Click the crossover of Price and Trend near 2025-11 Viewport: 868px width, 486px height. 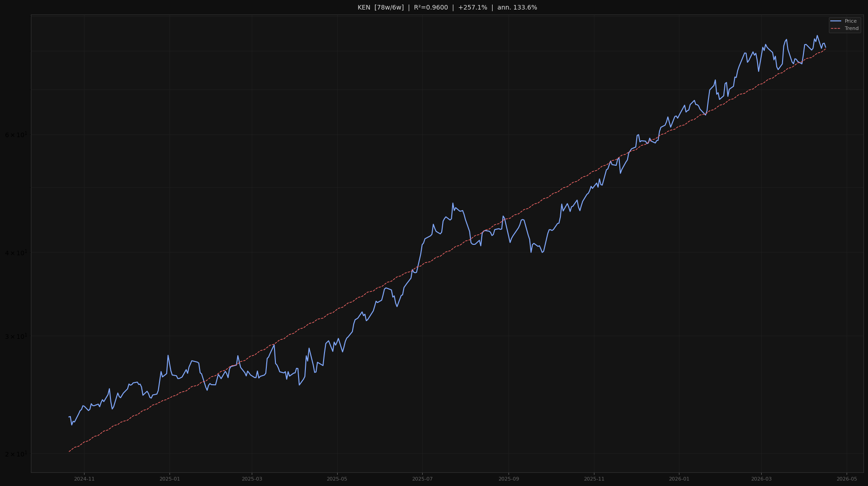(x=611, y=162)
